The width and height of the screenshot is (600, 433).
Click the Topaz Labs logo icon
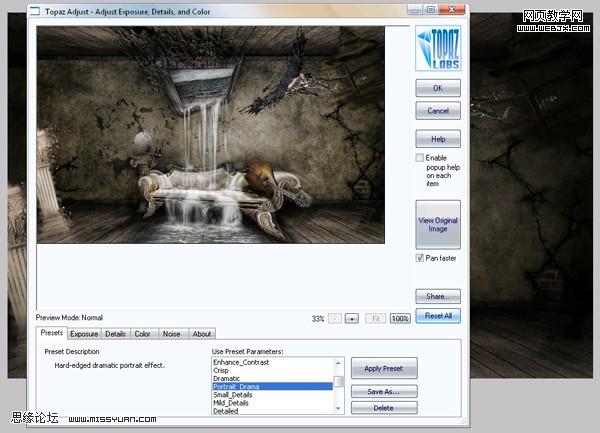click(x=438, y=48)
